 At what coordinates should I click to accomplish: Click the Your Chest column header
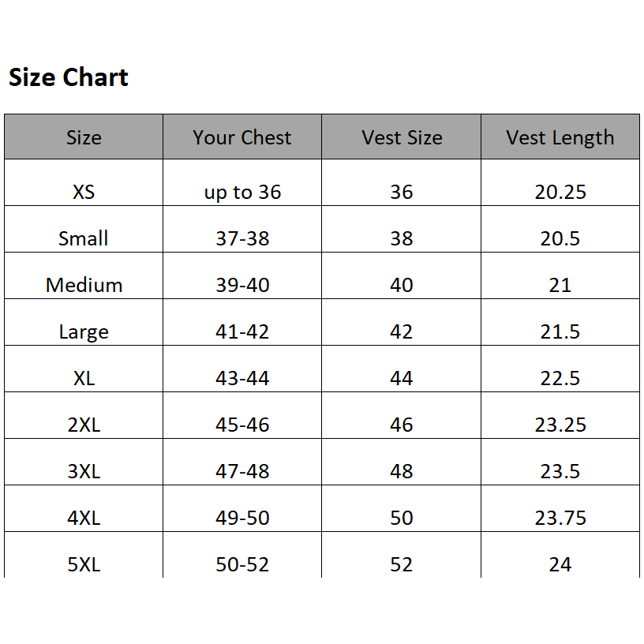242,137
